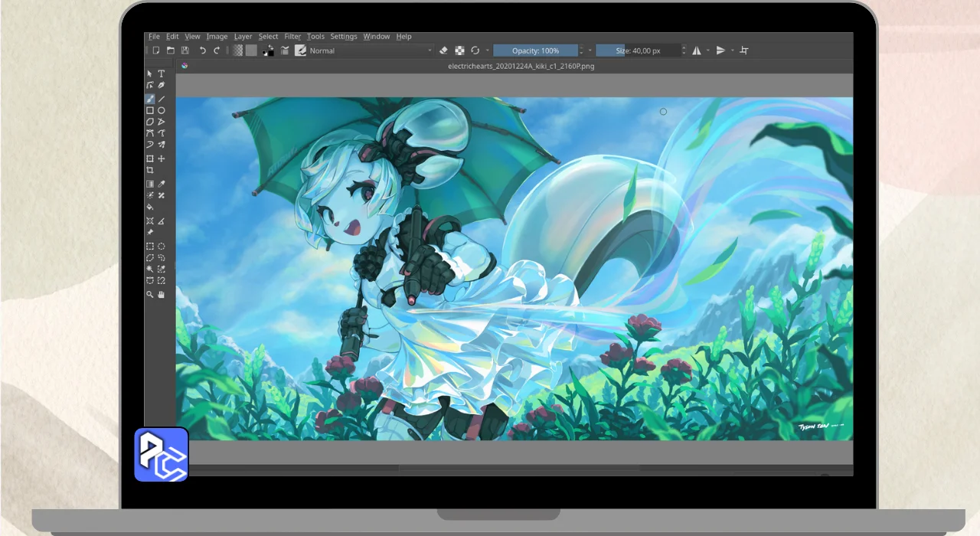Open the Filter menu
The image size is (980, 536).
[x=292, y=36]
